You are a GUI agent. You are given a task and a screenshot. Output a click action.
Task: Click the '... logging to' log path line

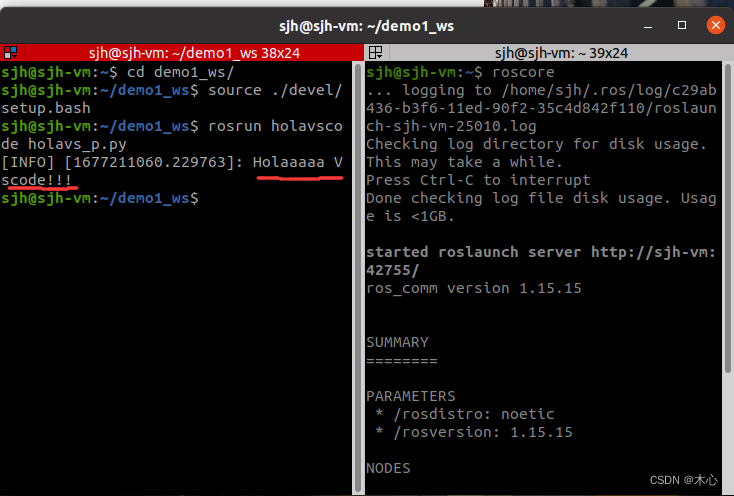(x=541, y=90)
